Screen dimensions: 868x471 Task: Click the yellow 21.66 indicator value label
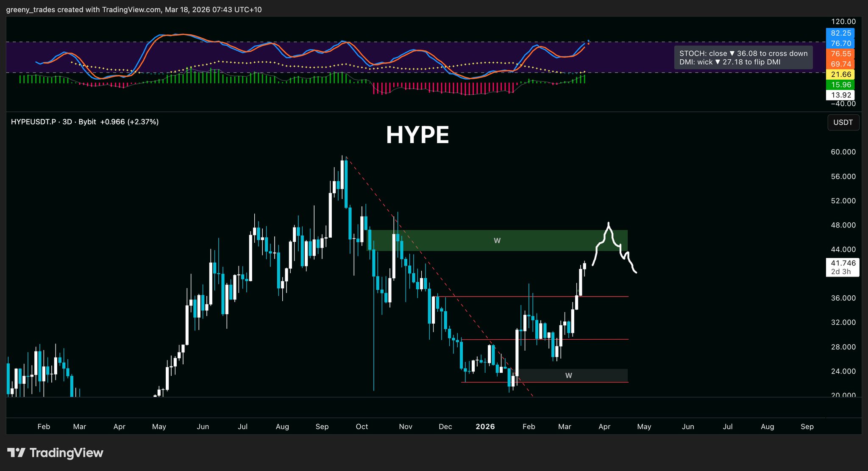point(840,75)
